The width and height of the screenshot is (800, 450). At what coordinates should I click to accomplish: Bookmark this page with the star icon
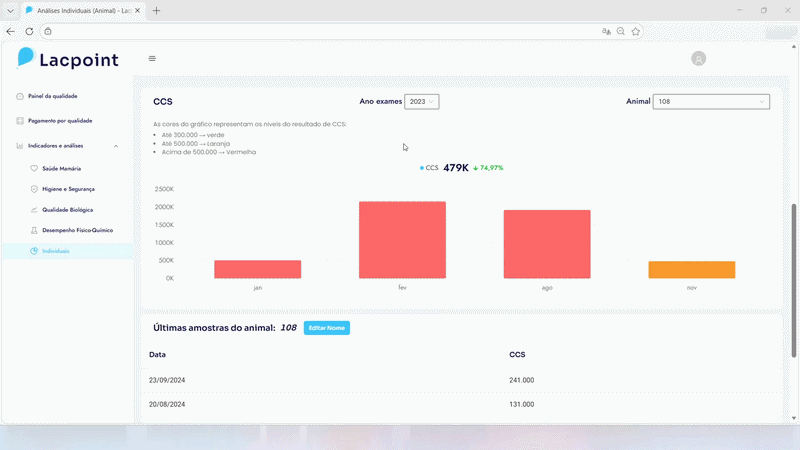[x=635, y=31]
